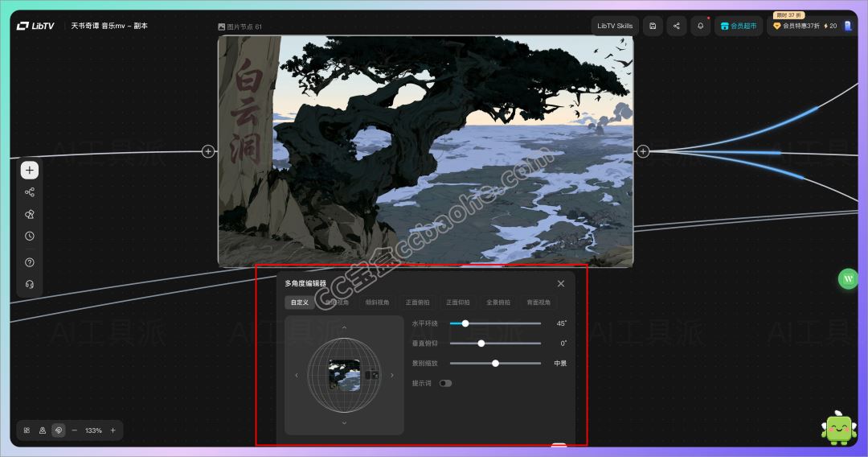Rotate view right with the sphere's right chevron
The height and width of the screenshot is (457, 868).
pos(392,376)
